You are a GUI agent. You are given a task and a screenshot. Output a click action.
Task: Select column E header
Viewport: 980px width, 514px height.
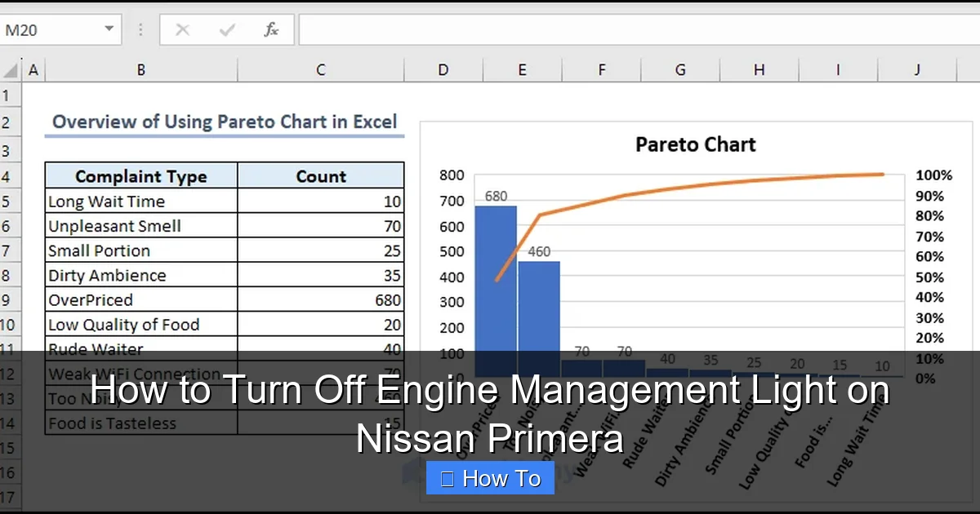[x=523, y=70]
